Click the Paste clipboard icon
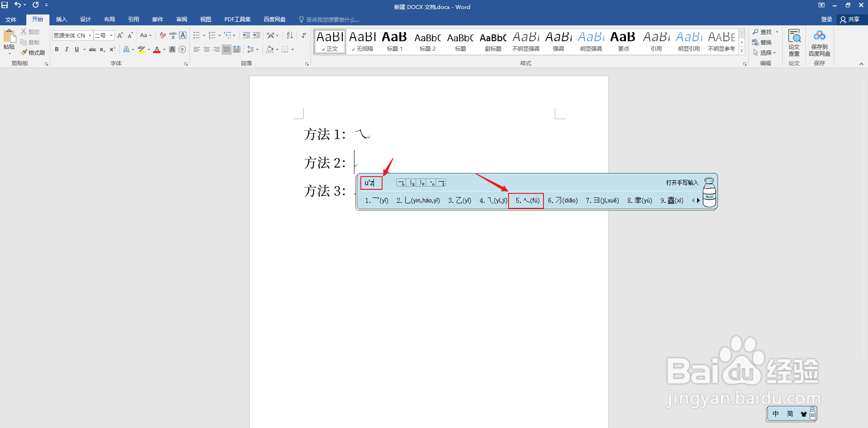The width and height of the screenshot is (868, 428). 9,36
